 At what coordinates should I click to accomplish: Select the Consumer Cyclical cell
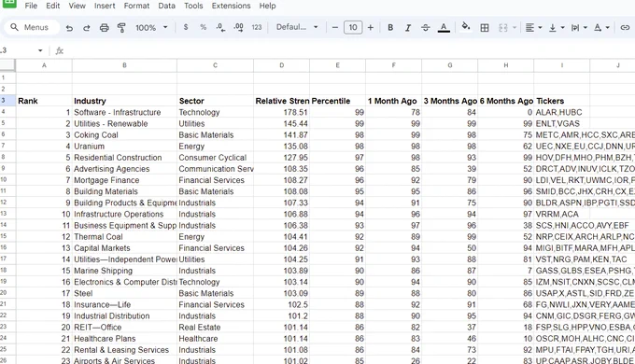tap(215, 158)
